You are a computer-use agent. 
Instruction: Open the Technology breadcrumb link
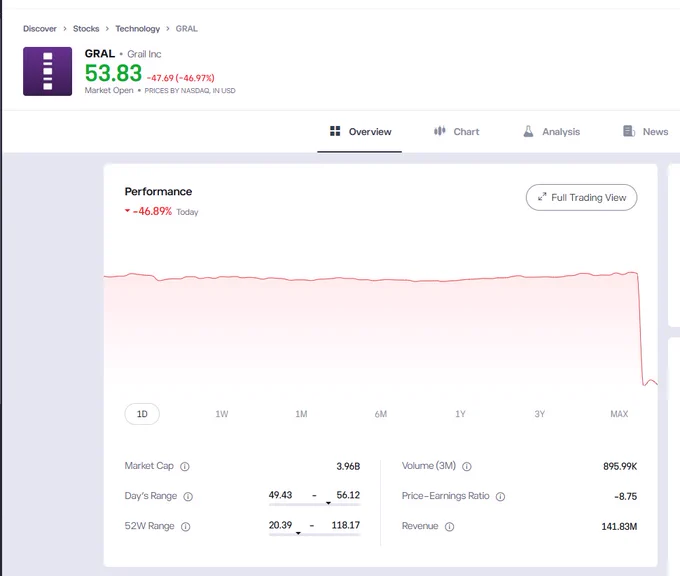pyautogui.click(x=137, y=29)
